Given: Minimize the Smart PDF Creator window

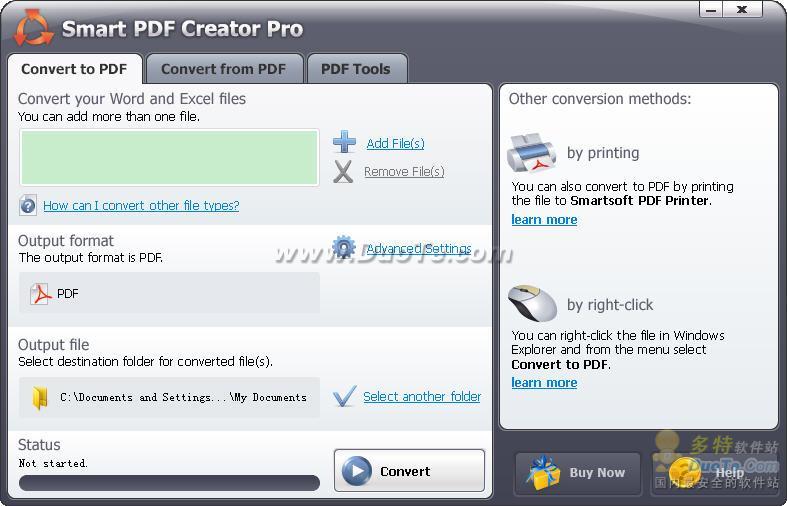Looking at the screenshot, I should click(x=711, y=10).
